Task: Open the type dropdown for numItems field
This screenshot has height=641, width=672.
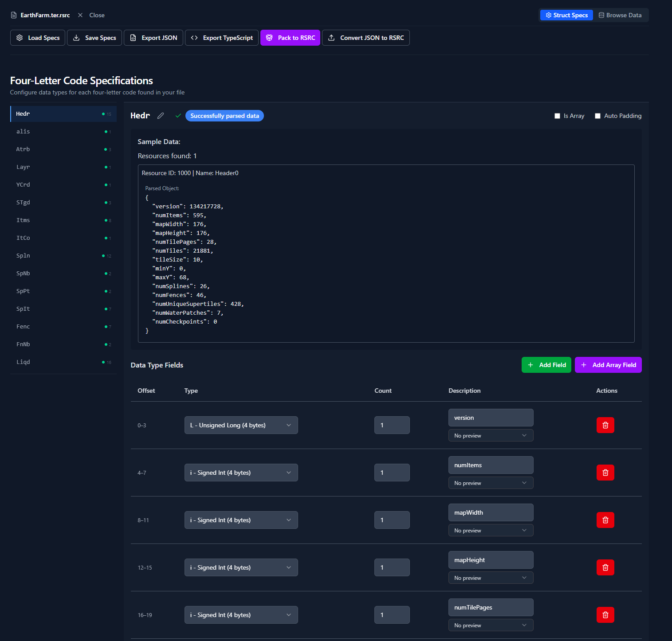Action: click(x=241, y=473)
